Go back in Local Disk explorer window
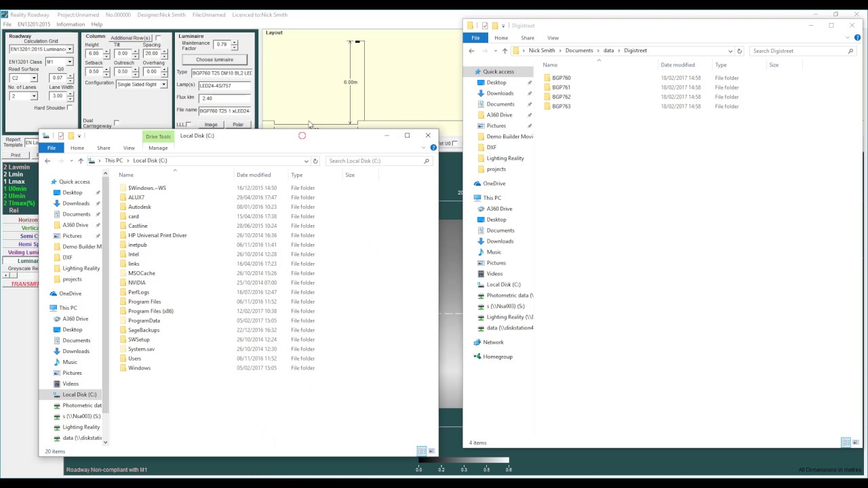 point(47,161)
